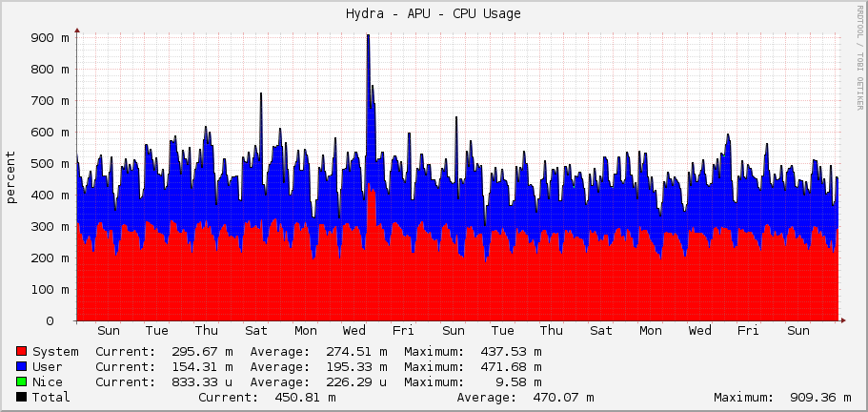The image size is (868, 412).
Task: Click Total average value '470.07 m'
Action: click(x=563, y=397)
